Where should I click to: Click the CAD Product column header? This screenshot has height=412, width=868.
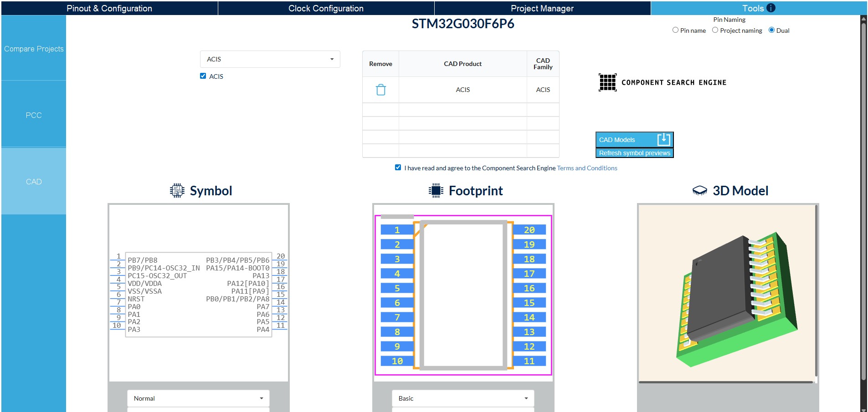point(463,64)
